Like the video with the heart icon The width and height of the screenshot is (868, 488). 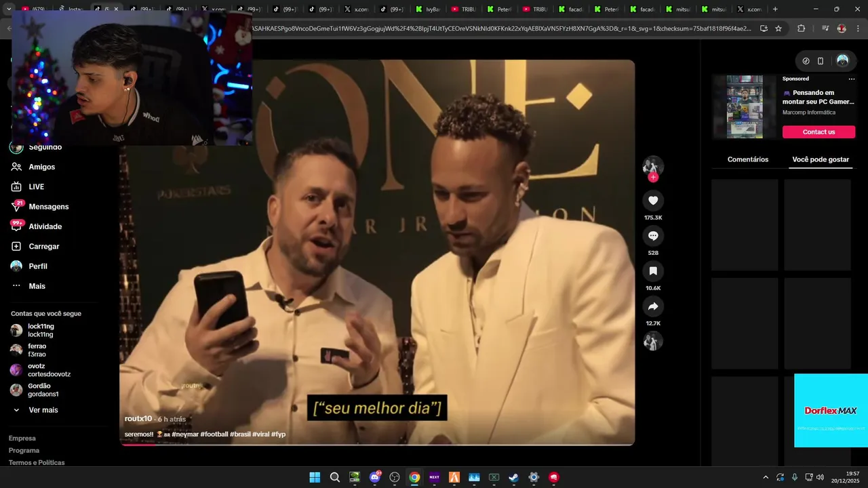(653, 201)
